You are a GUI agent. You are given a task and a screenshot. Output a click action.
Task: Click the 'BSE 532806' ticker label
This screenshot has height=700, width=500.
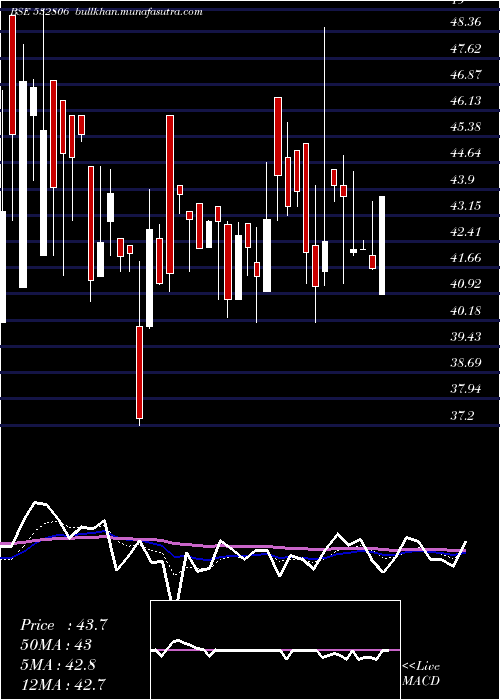pyautogui.click(x=39, y=12)
